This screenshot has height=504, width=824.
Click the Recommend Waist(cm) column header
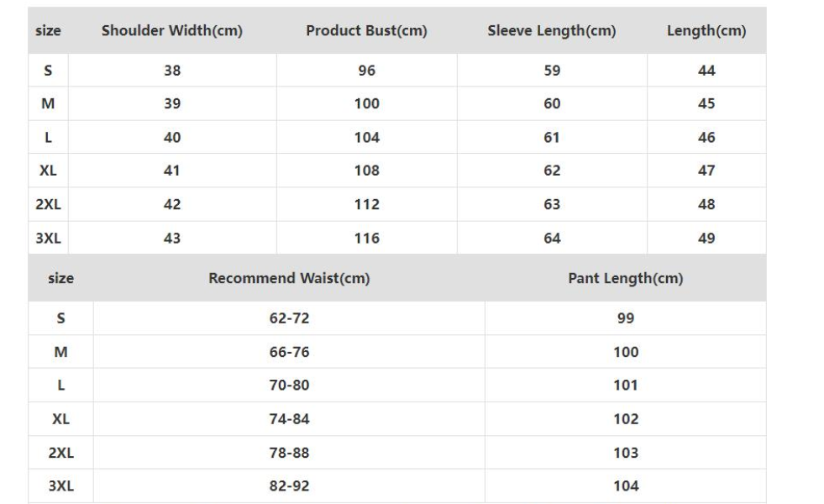click(289, 279)
